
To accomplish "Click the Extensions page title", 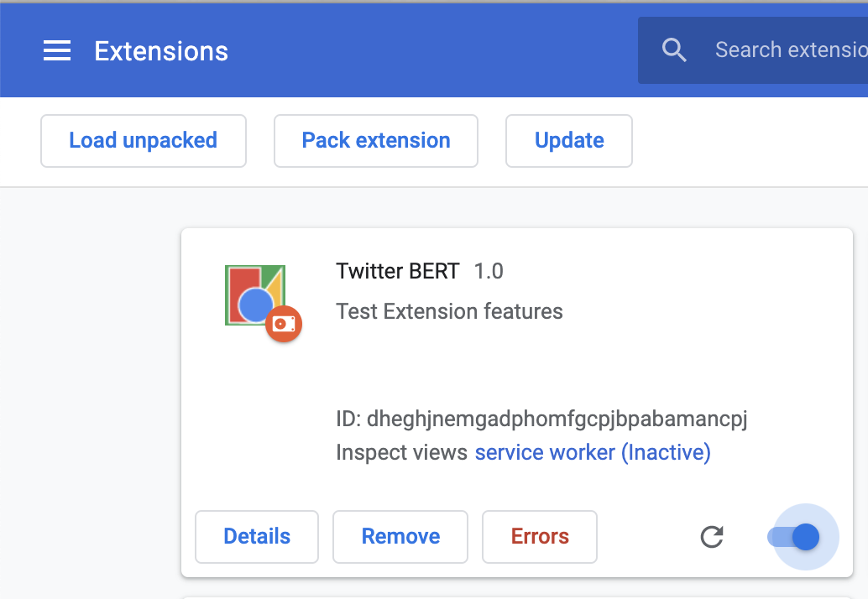I will tap(161, 51).
